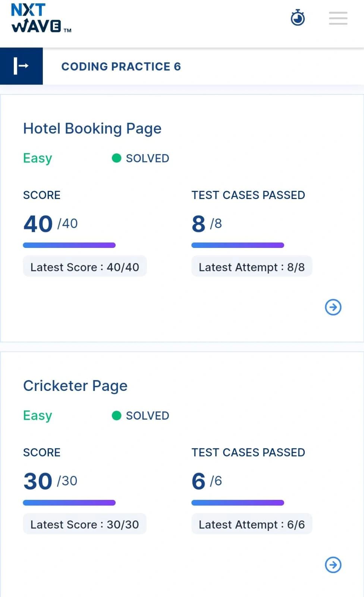The width and height of the screenshot is (364, 597).
Task: Click the Cricketer test cases progress bar
Action: (238, 503)
